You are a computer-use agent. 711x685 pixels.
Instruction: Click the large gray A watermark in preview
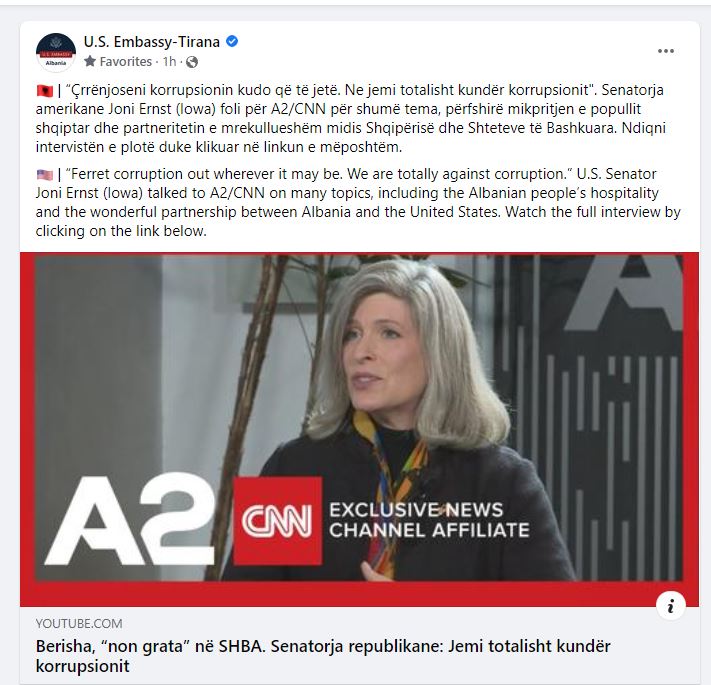click(626, 292)
